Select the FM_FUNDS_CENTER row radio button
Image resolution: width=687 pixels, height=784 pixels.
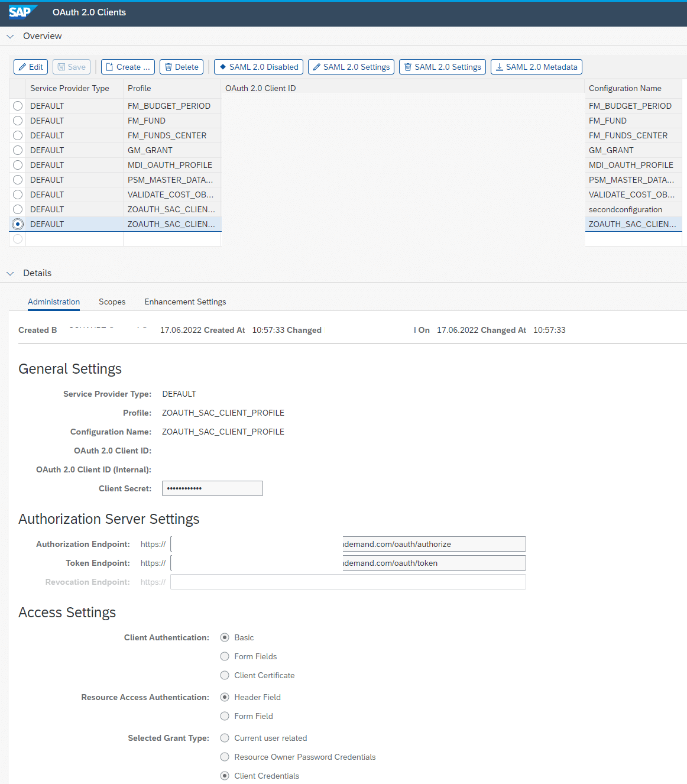(18, 135)
